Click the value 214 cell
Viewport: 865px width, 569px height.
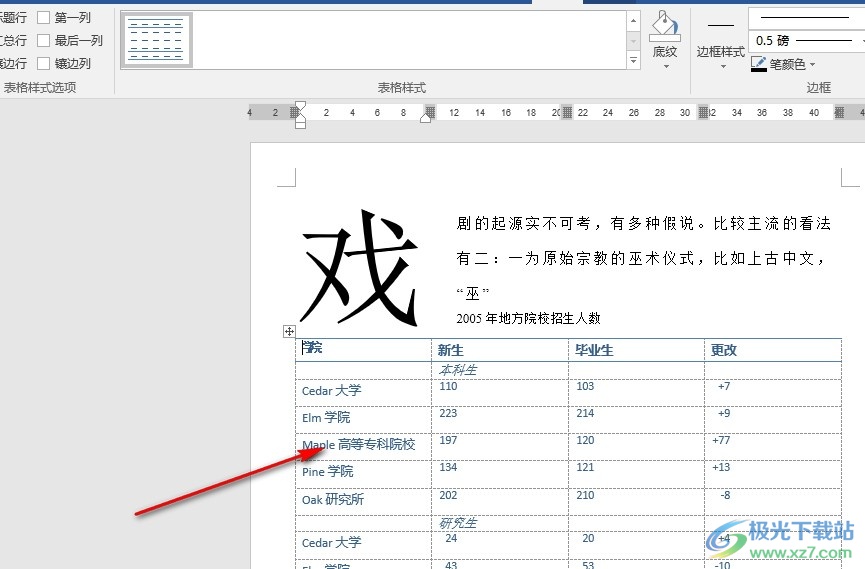636,420
